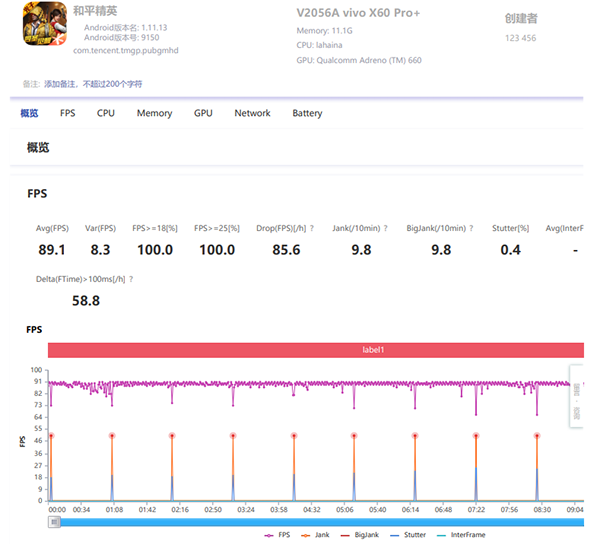Go to the GPU tab

pos(203,113)
